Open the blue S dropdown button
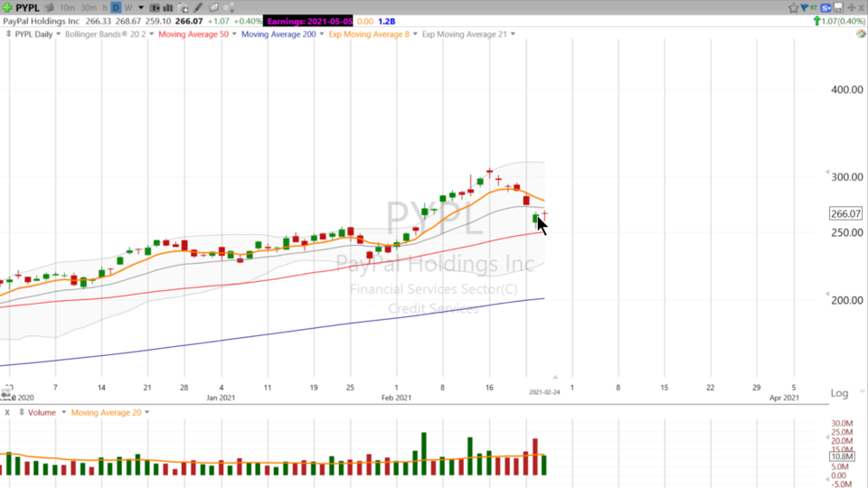Viewport: 868px width, 488px height. click(x=826, y=8)
